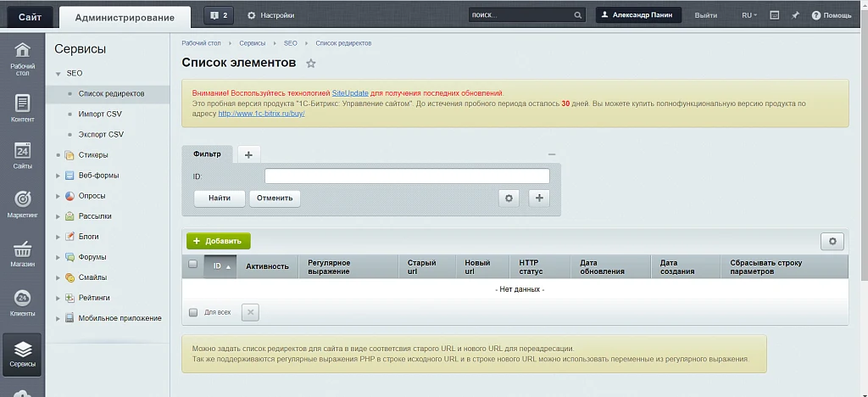
Task: Collapse the filter with minus icon
Action: [x=551, y=154]
